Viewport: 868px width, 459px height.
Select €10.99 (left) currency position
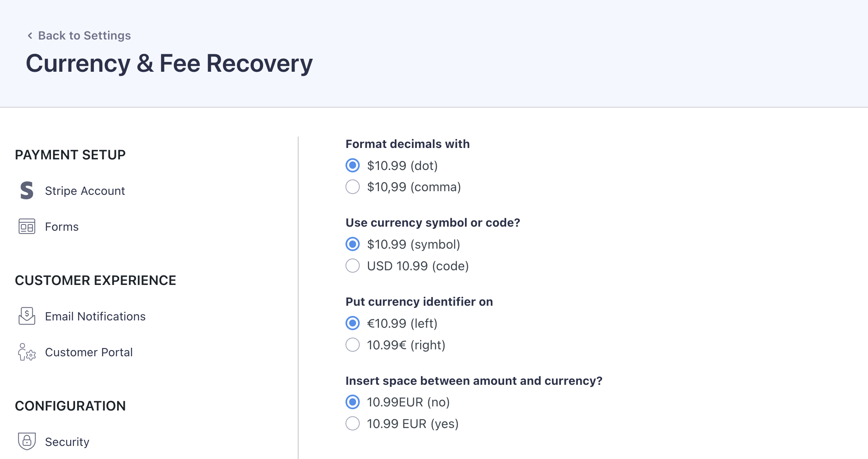(x=353, y=323)
